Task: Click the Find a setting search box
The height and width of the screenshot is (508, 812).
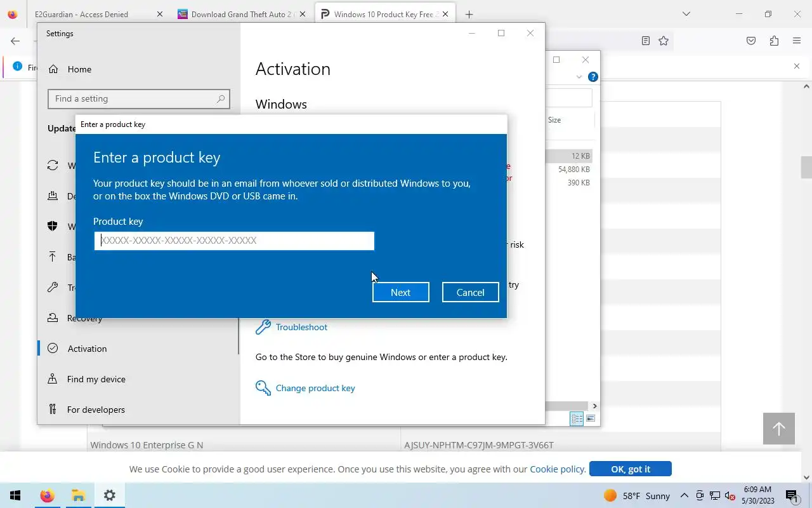Action: [x=138, y=99]
